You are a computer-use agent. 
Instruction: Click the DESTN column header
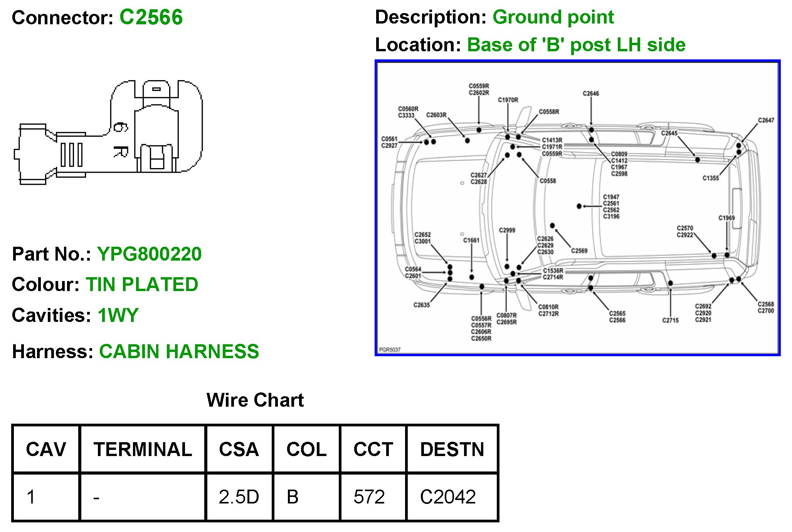coord(452,449)
